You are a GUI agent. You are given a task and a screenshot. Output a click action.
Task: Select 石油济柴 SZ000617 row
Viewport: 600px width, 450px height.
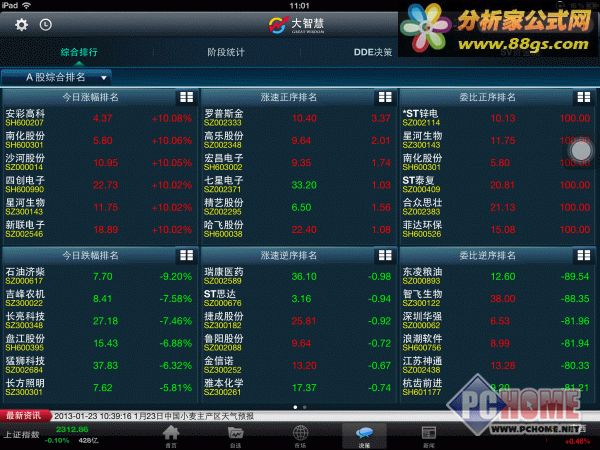click(x=99, y=276)
